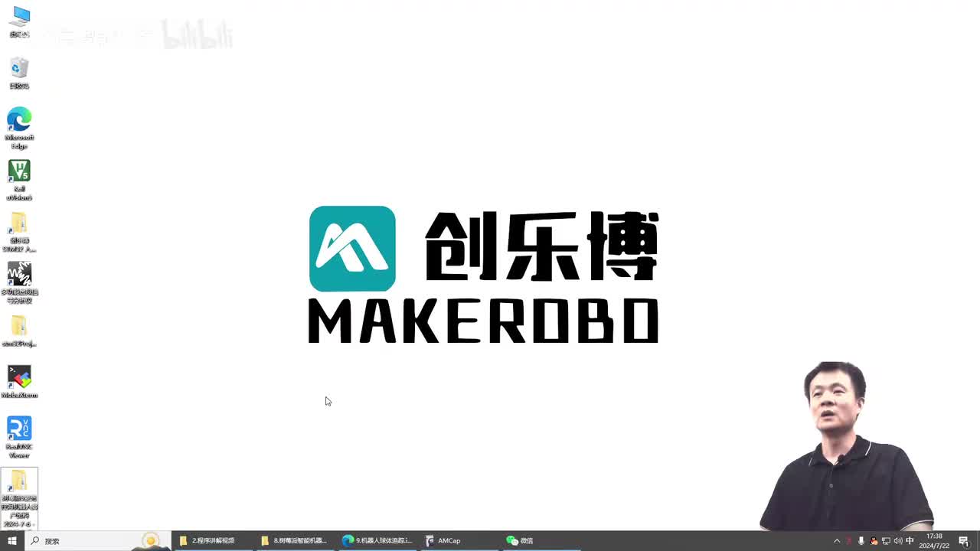Viewport: 980px width, 551px height.
Task: Switch the 中 input method indicator
Action: point(910,541)
